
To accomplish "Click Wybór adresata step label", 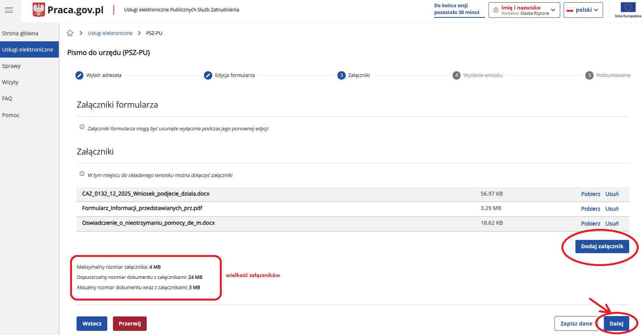I will [x=104, y=75].
